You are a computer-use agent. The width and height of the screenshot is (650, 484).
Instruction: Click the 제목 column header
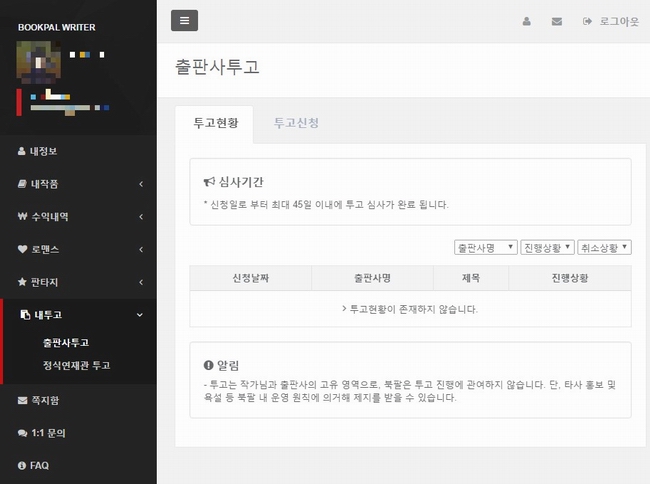(x=471, y=278)
